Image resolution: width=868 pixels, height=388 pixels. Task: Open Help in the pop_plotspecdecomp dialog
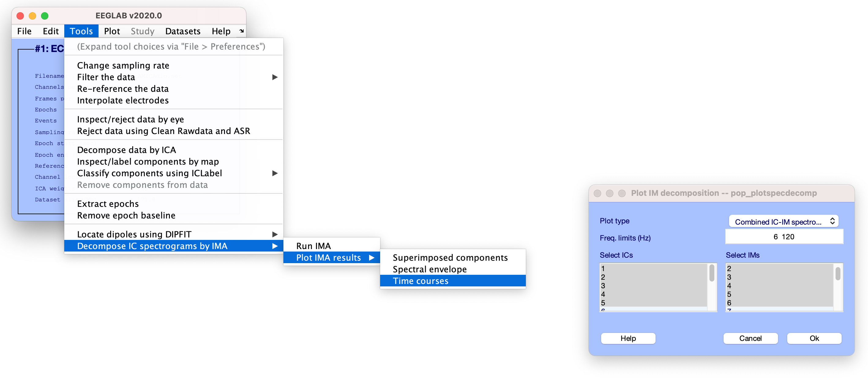pyautogui.click(x=628, y=338)
